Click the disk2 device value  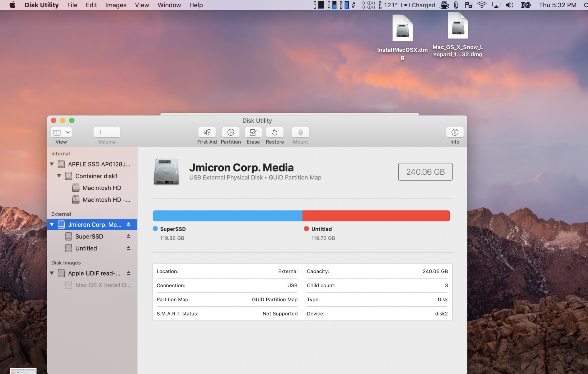tap(441, 313)
